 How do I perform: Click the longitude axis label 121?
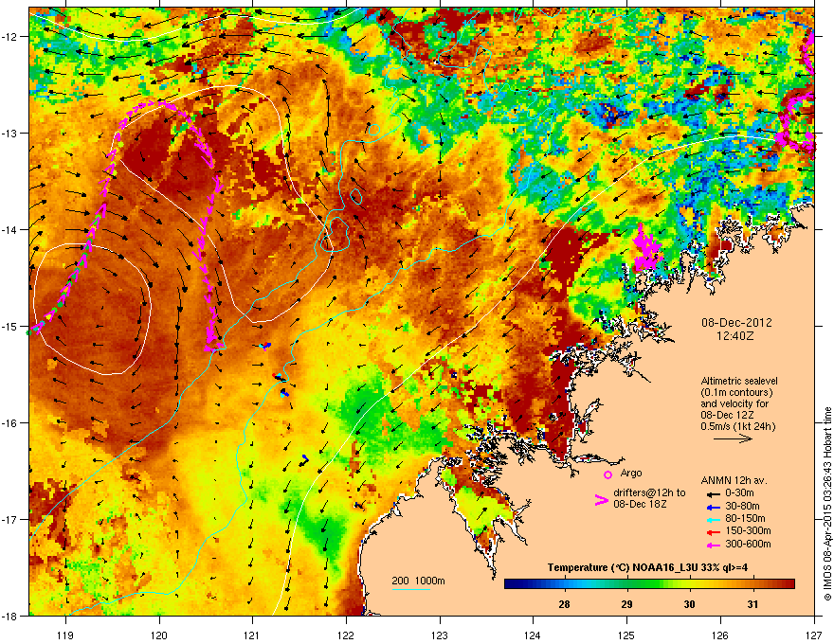(x=252, y=635)
